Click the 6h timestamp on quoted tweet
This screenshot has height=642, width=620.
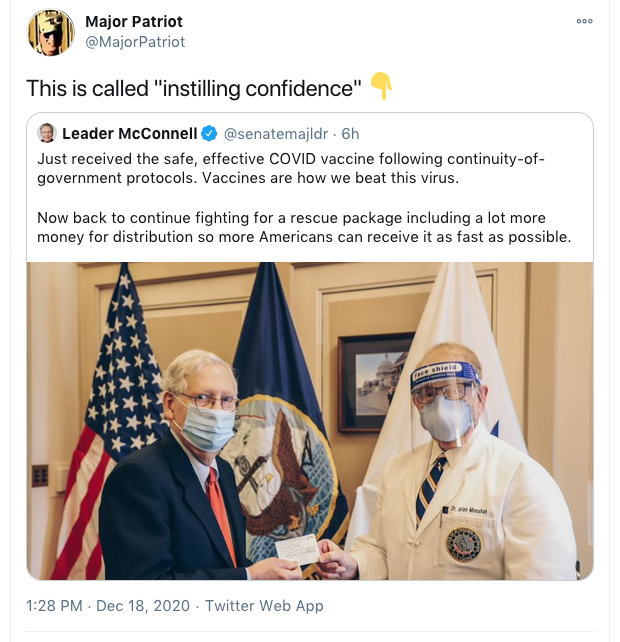[x=350, y=133]
